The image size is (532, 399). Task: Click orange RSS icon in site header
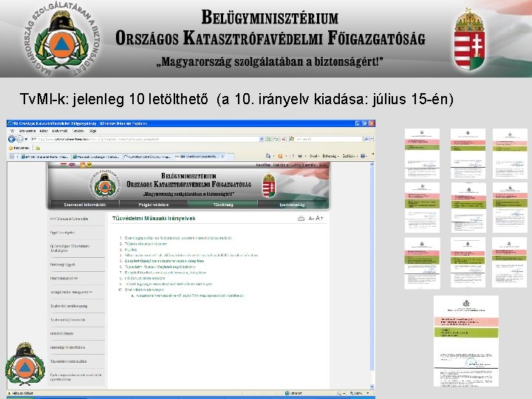pos(83,165)
